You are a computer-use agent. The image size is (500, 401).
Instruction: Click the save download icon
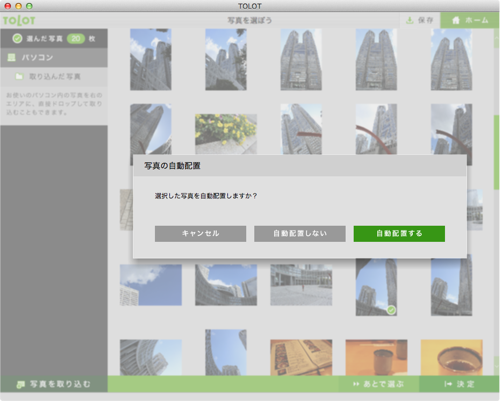tap(409, 21)
